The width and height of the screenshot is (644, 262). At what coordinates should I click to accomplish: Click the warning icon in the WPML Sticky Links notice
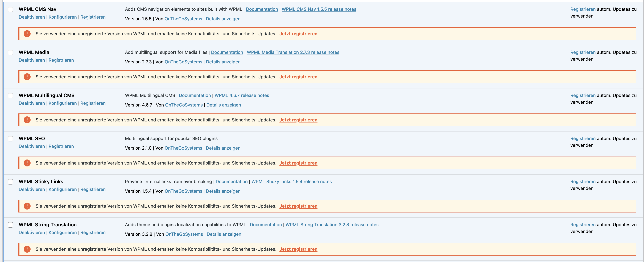(27, 206)
